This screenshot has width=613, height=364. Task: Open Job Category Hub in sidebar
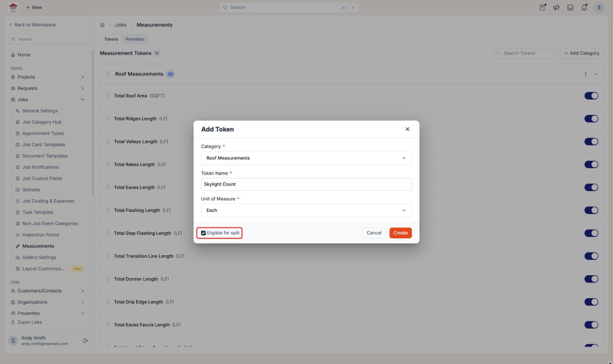42,122
